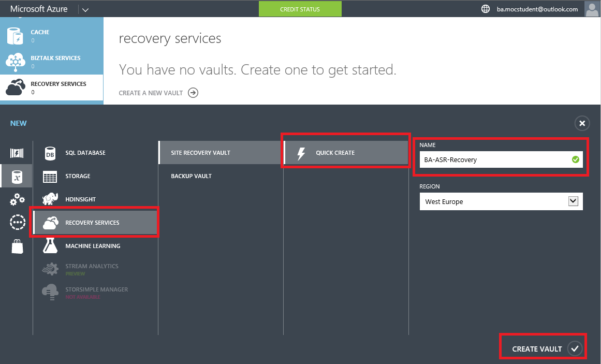
Task: Select the Network Services dotted circle icon
Action: pos(17,223)
